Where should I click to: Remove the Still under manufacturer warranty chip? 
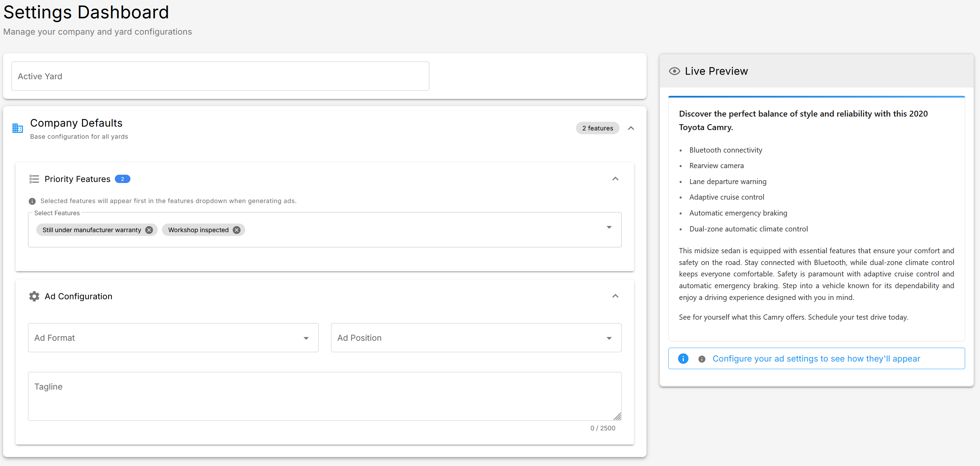click(x=149, y=230)
